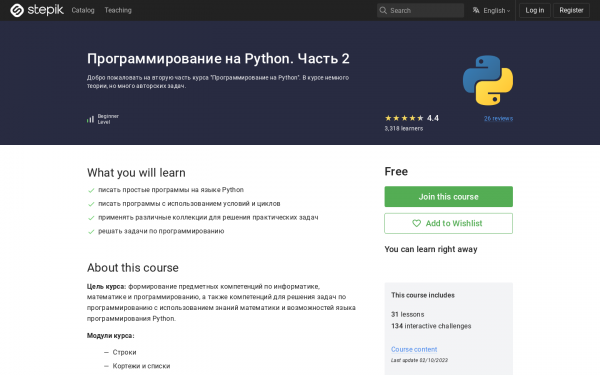Click the Register button
Screen dimensions: 600x375
click(x=571, y=10)
